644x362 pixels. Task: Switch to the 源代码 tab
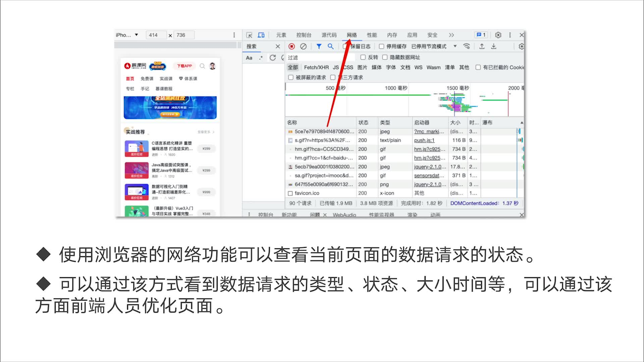click(329, 35)
